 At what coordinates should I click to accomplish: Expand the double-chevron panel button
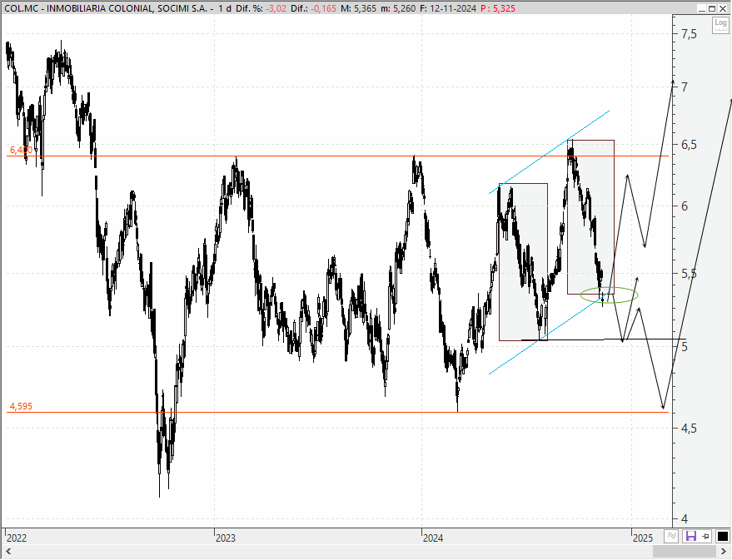click(671, 536)
